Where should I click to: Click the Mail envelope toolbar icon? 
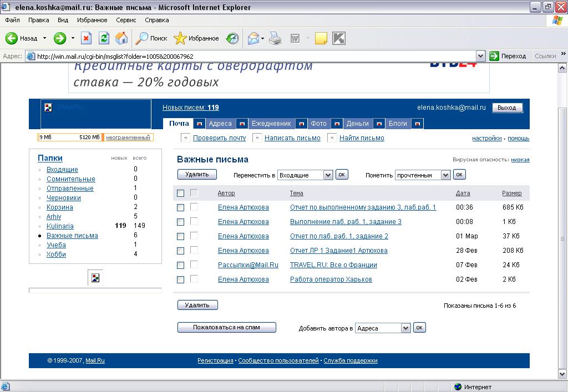point(253,38)
